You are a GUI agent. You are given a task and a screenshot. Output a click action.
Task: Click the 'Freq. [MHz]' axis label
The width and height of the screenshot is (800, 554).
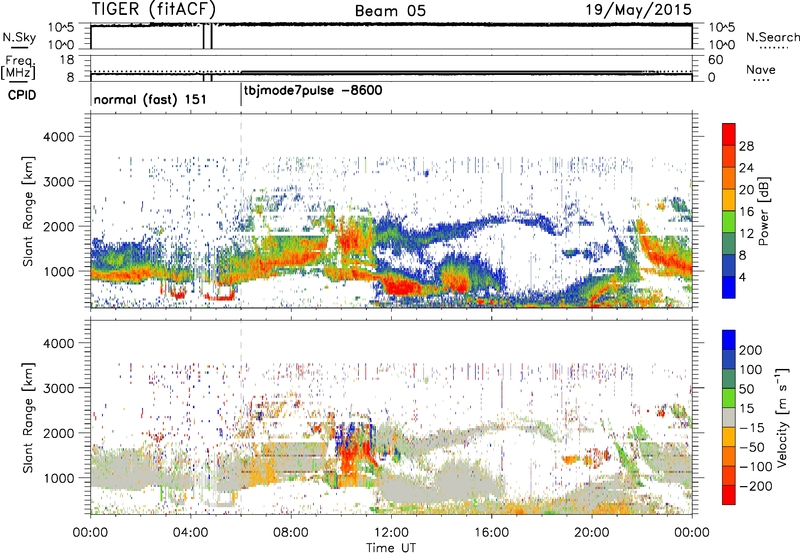(x=19, y=67)
